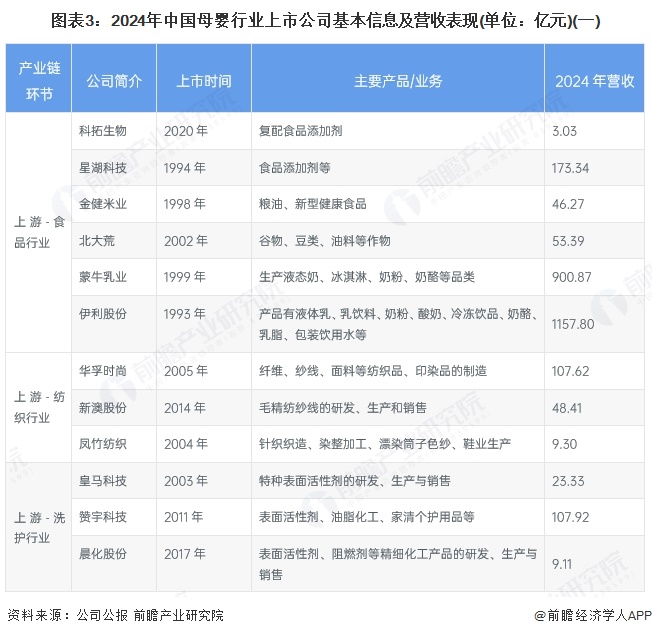Click listing year 2003年 for 皇马科技
This screenshot has height=636, width=652.
[x=186, y=481]
